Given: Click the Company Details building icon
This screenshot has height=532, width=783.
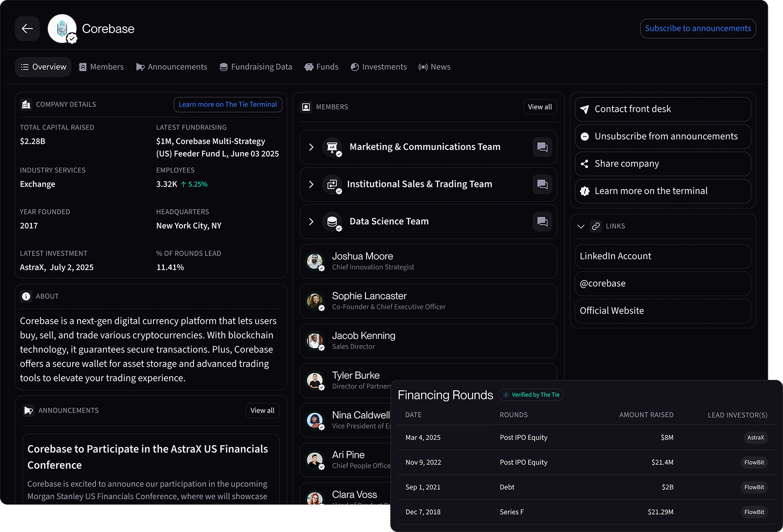Looking at the screenshot, I should (26, 104).
